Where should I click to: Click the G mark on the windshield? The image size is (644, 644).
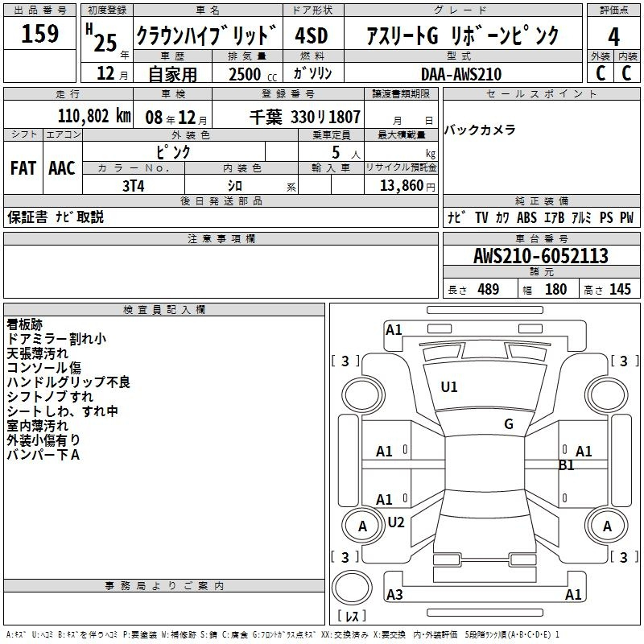(x=509, y=424)
